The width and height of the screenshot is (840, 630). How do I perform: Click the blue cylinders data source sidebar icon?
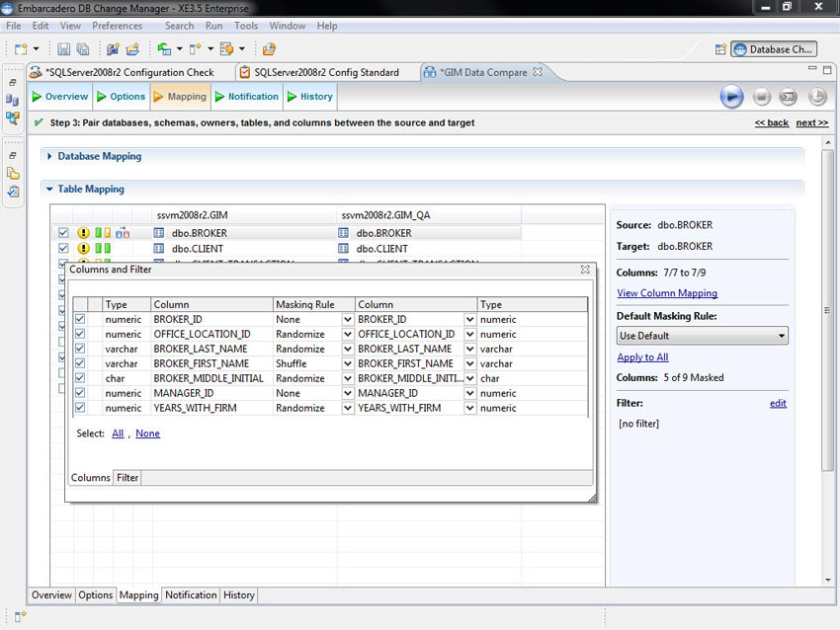click(12, 100)
